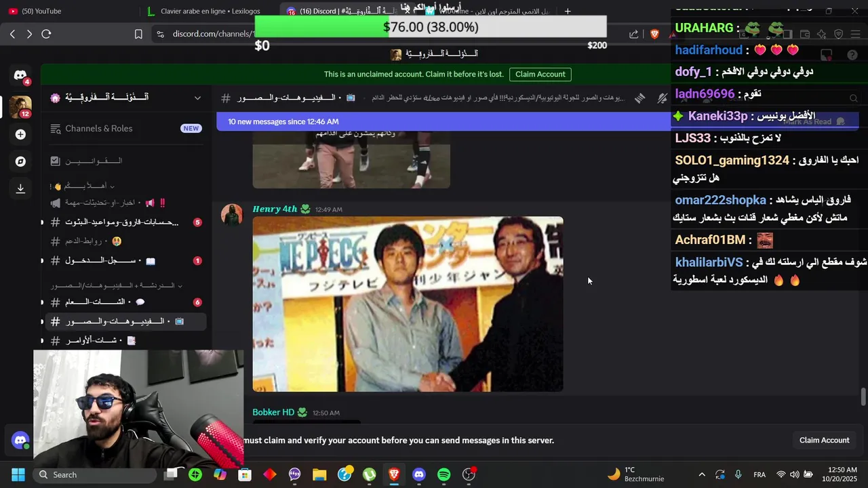This screenshot has height=488, width=868.
Task: Open Henry 4th username profile
Action: tap(275, 209)
